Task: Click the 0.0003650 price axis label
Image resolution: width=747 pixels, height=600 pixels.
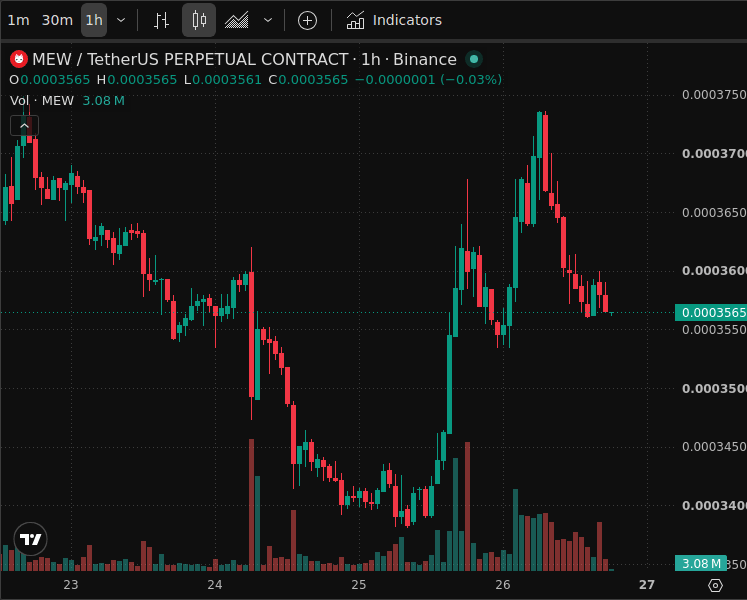Action: pyautogui.click(x=714, y=212)
